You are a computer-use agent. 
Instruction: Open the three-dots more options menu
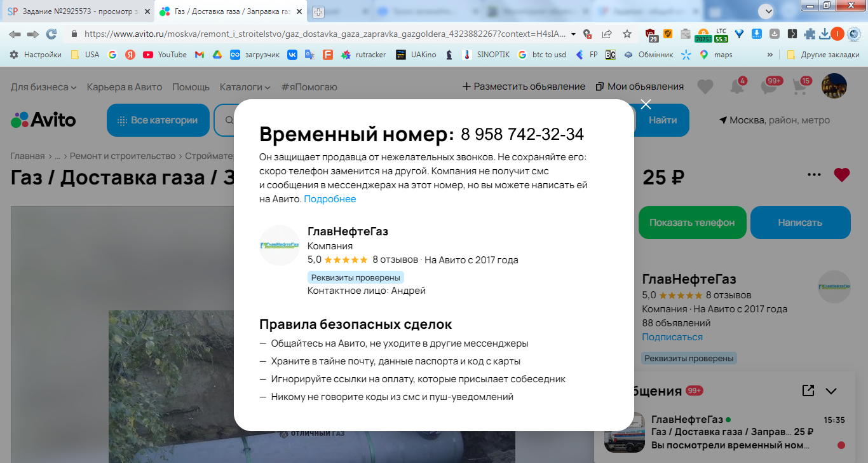[814, 175]
